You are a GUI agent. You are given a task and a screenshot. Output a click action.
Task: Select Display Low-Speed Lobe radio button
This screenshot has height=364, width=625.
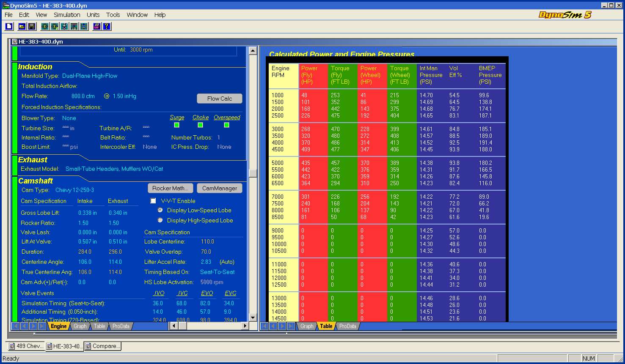click(160, 210)
